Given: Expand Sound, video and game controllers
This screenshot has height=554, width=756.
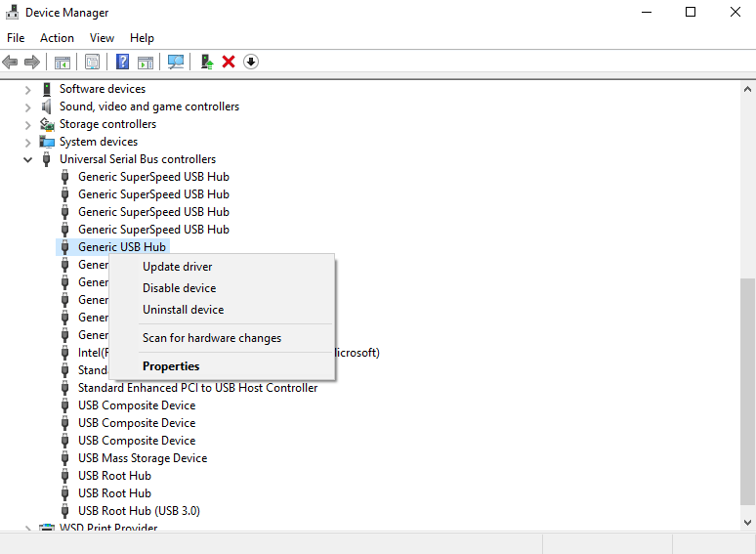Looking at the screenshot, I should [x=28, y=107].
